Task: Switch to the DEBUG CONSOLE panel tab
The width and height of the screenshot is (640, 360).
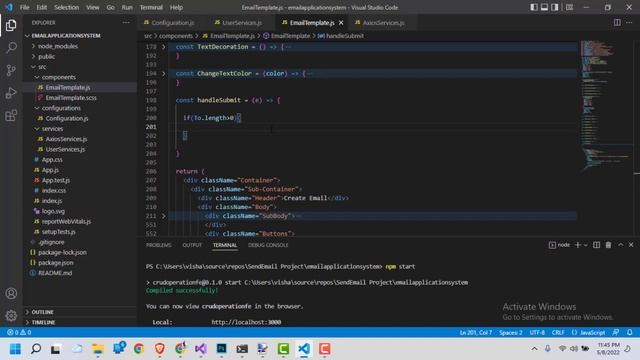Action: coord(268,245)
